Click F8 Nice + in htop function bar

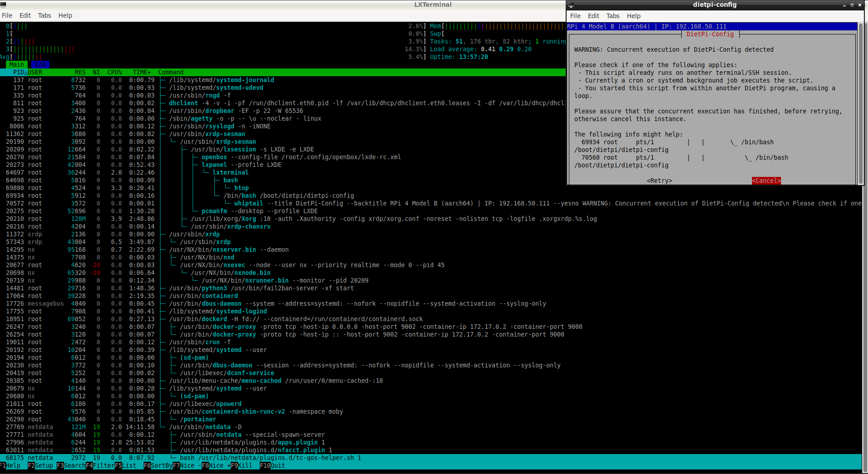[x=216, y=465]
